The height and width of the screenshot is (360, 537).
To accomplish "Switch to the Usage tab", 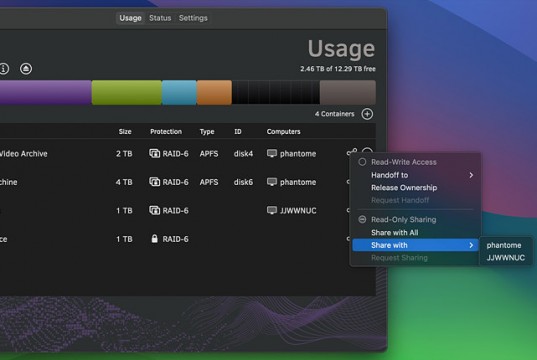I will [x=130, y=18].
